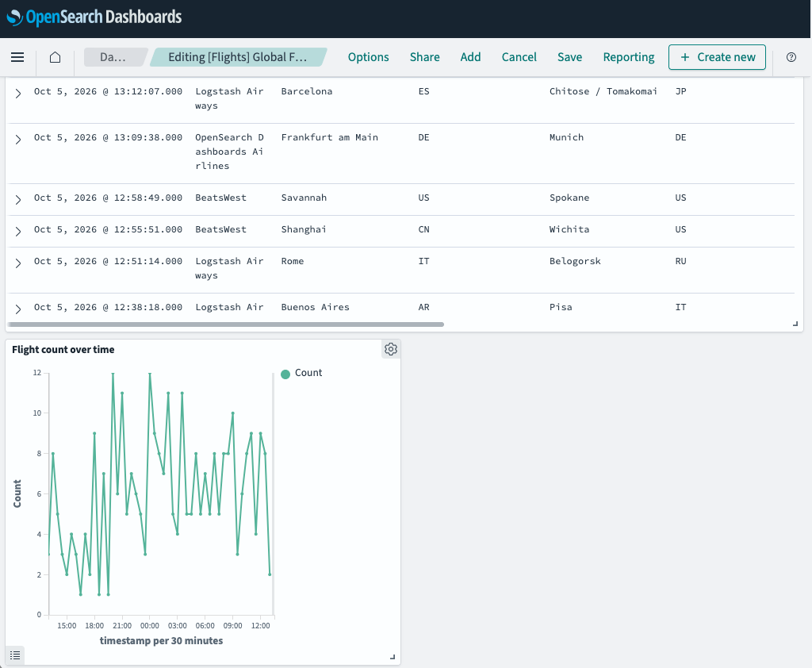Image resolution: width=812 pixels, height=668 pixels.
Task: Toggle the chart legend list icon
Action: point(16,655)
